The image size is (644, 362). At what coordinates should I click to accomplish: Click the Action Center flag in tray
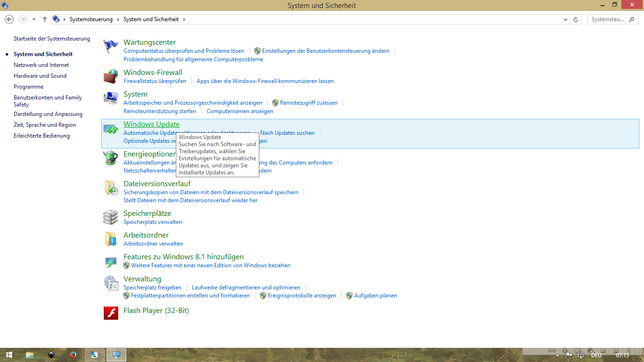click(x=569, y=355)
